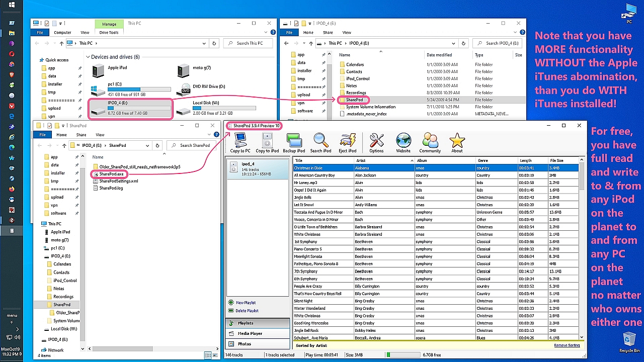Open Brave browser from the taskbar
This screenshot has width=644, height=362.
[12, 74]
